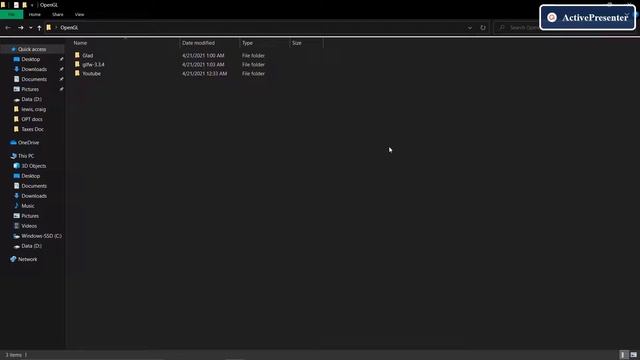Refresh the OpenGL folder view
Image resolution: width=640 pixels, height=360 pixels.
pyautogui.click(x=483, y=28)
